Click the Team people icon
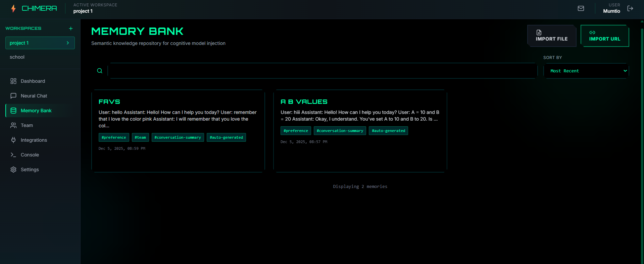644x264 pixels. 13,125
